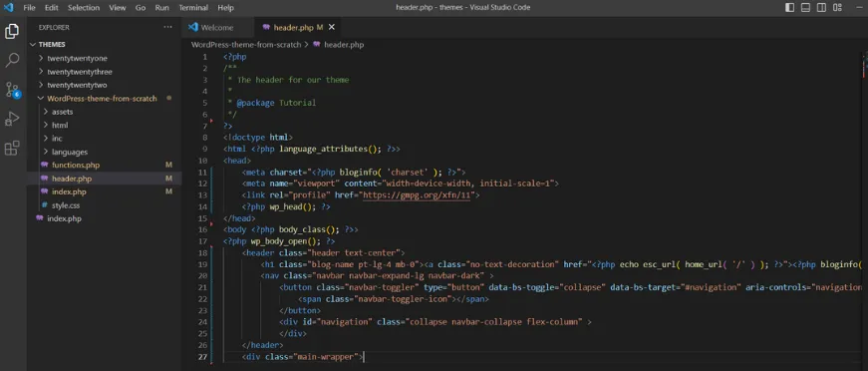Viewport: 868px width, 371px height.
Task: Click PHP file icon of functions.php
Action: [44, 165]
